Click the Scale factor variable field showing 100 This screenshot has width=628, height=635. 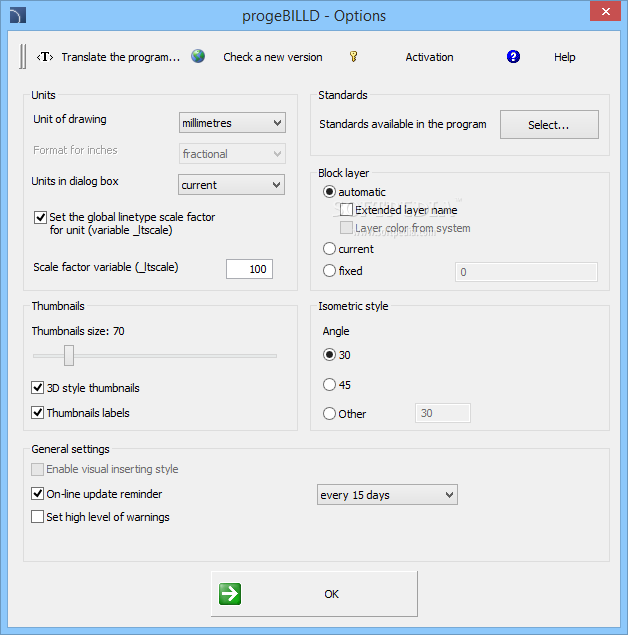click(249, 269)
